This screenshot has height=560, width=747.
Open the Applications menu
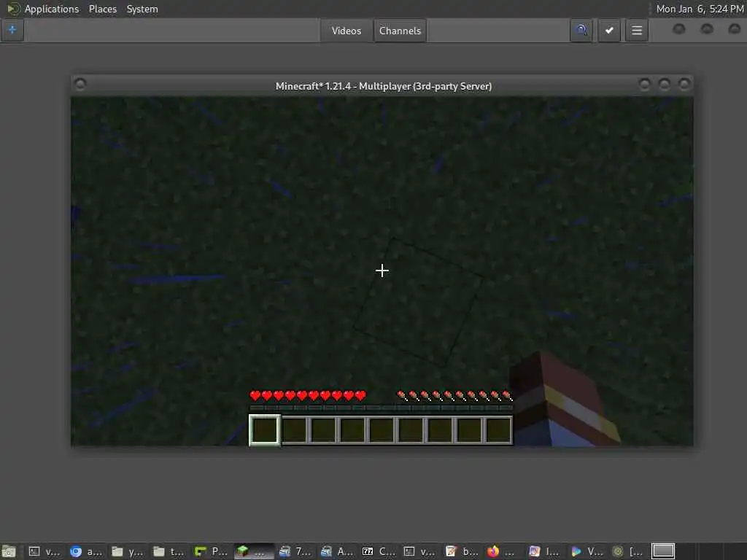(52, 9)
